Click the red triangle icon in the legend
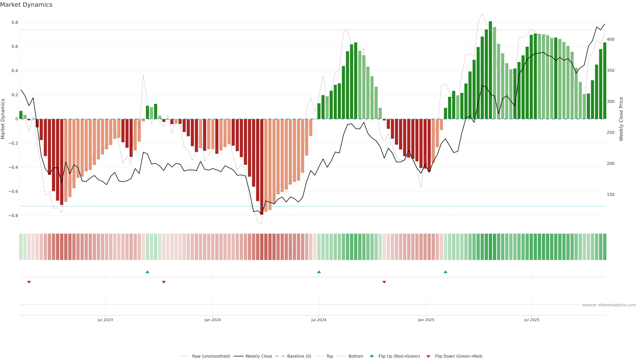Screen dimensions: 644x362 (428, 356)
